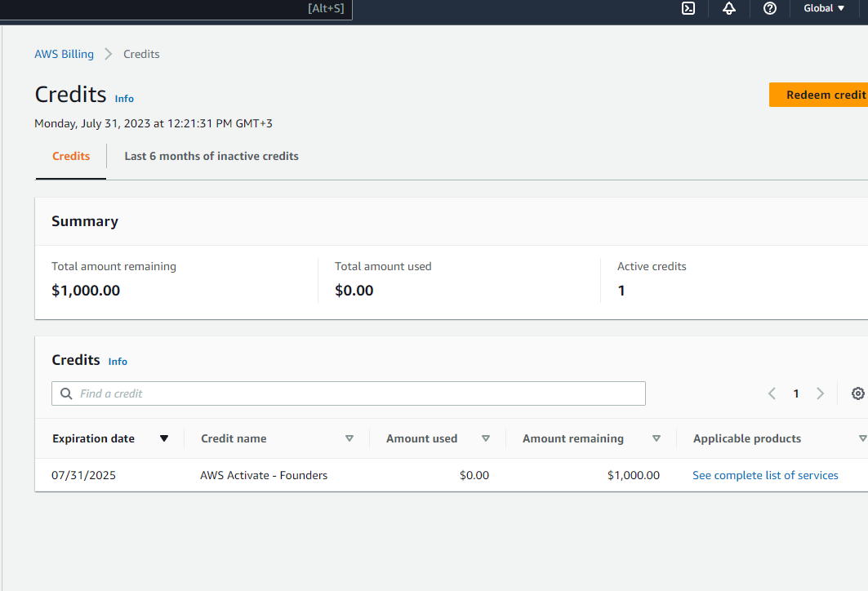The width and height of the screenshot is (868, 591).
Task: Open See complete list of services link
Action: tap(765, 475)
